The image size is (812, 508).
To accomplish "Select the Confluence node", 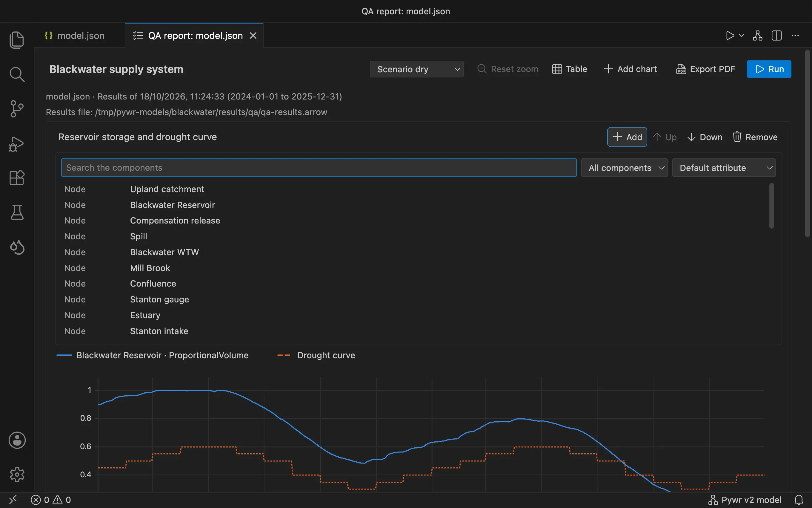I will tap(414, 284).
